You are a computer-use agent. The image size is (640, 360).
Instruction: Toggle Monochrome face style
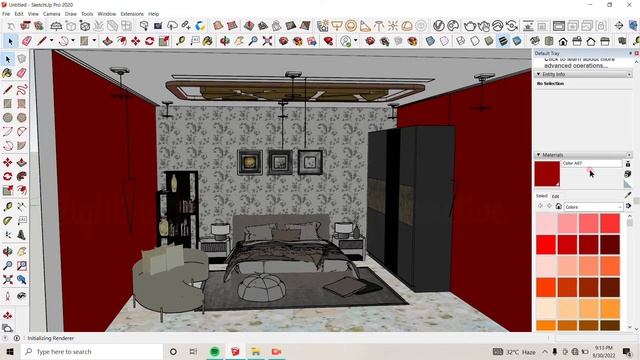pyautogui.click(x=517, y=41)
